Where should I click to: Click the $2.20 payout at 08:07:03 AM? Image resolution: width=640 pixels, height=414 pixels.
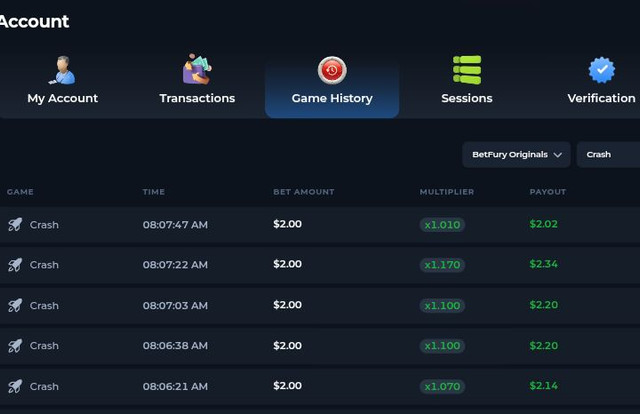(543, 305)
